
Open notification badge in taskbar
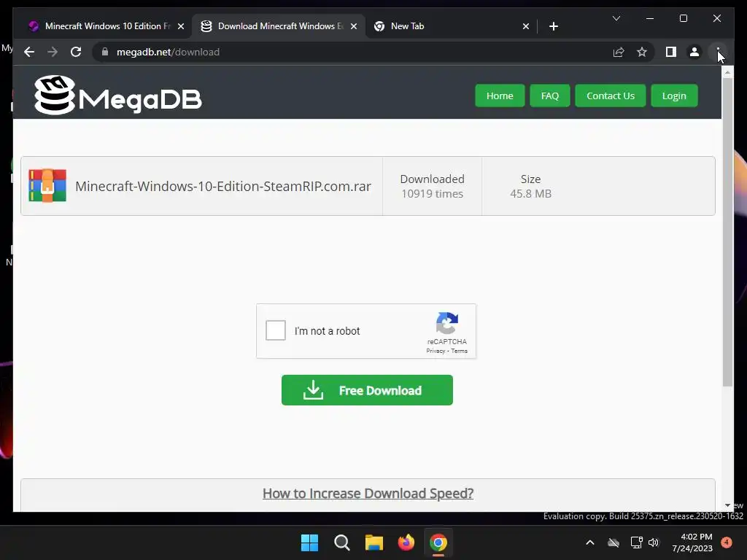tap(727, 542)
